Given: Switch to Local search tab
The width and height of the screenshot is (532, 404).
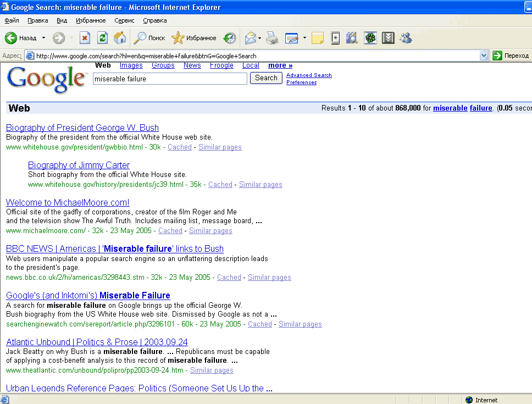Looking at the screenshot, I should tap(251, 65).
